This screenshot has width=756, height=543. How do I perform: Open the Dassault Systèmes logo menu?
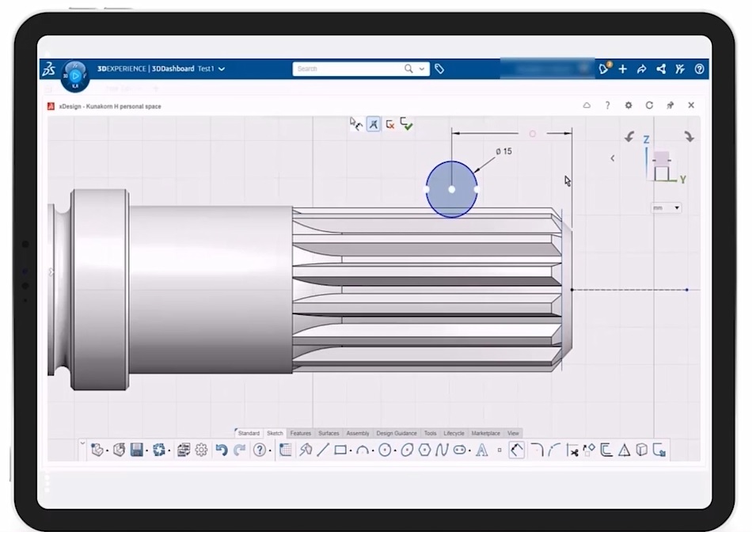tap(49, 69)
